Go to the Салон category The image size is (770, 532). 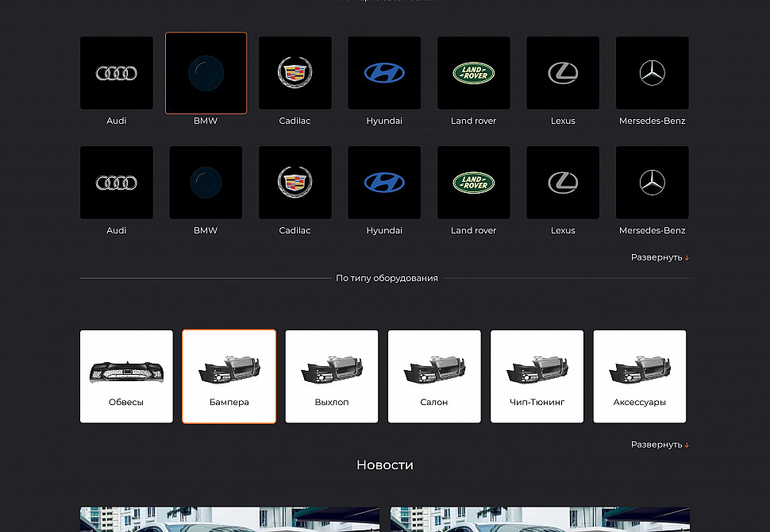tap(434, 376)
